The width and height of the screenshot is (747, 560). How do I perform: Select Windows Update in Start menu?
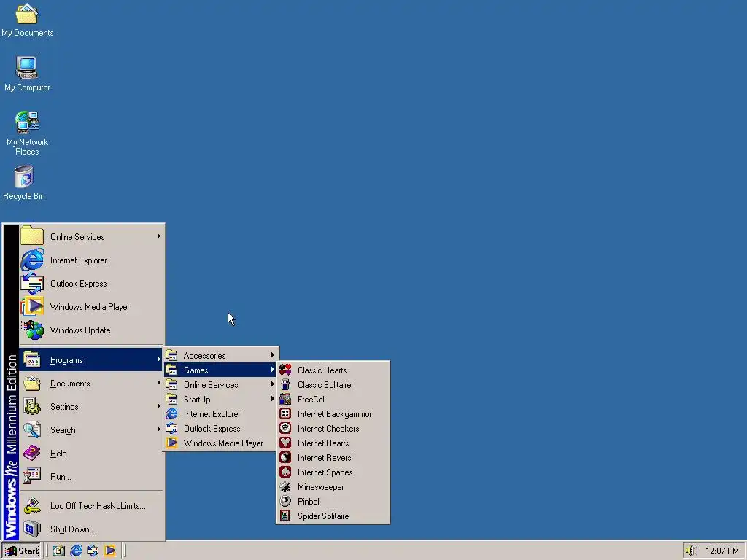coord(92,330)
